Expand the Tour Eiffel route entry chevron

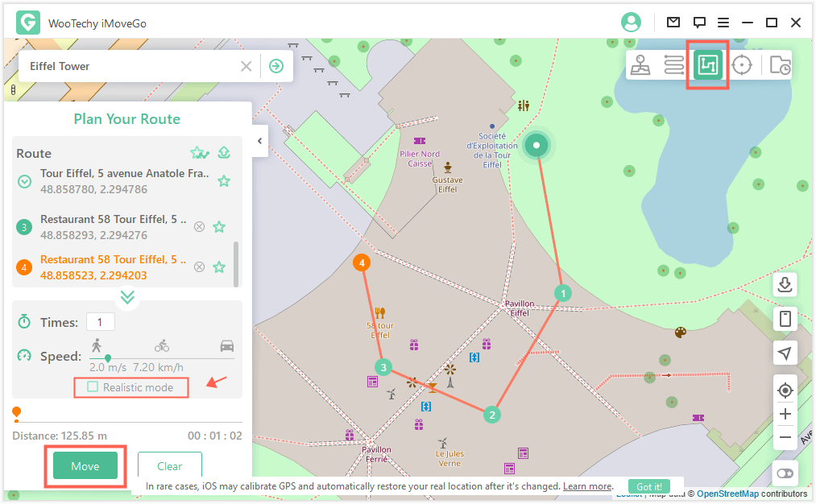click(25, 181)
